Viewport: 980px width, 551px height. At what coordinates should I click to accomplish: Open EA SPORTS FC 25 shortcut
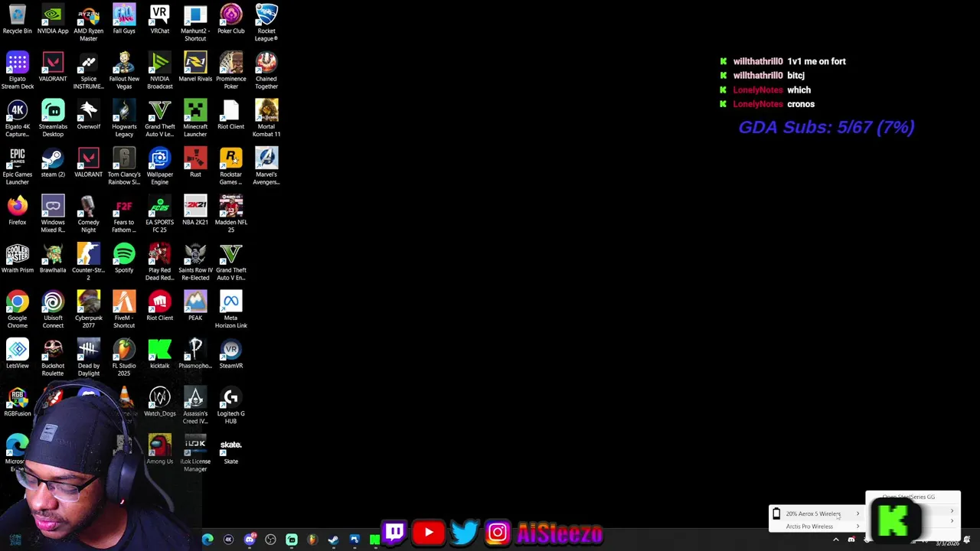(159, 214)
